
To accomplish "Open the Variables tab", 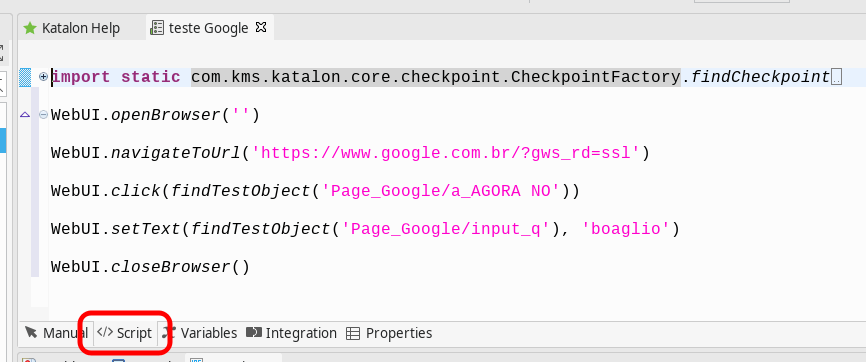I will click(x=200, y=333).
